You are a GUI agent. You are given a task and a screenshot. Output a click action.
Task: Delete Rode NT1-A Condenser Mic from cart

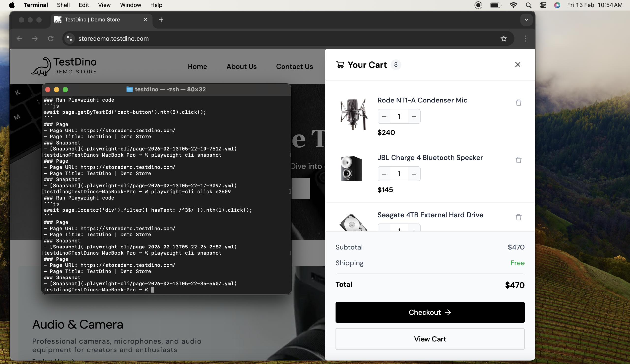pyautogui.click(x=519, y=102)
